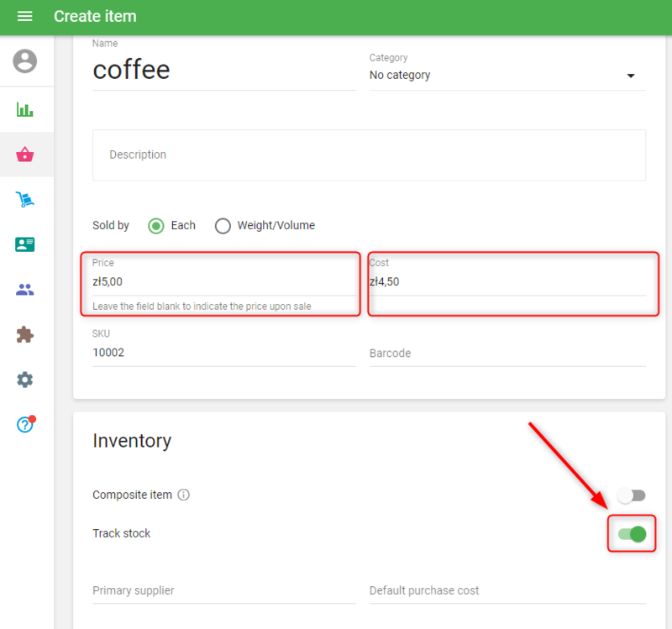Open the Integrations puzzle piece icon
The image size is (672, 629).
point(25,334)
